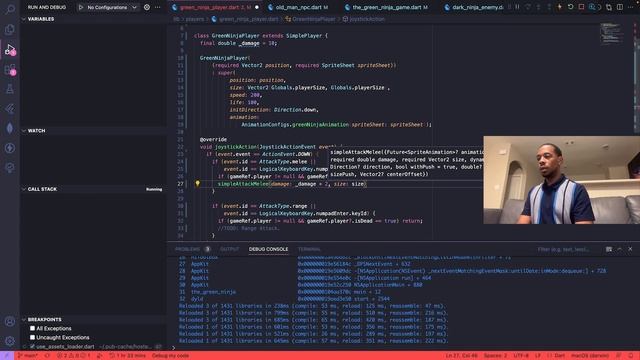Click UTF-8 encoding in status bar
The width and height of the screenshot is (640, 360).
click(x=521, y=356)
